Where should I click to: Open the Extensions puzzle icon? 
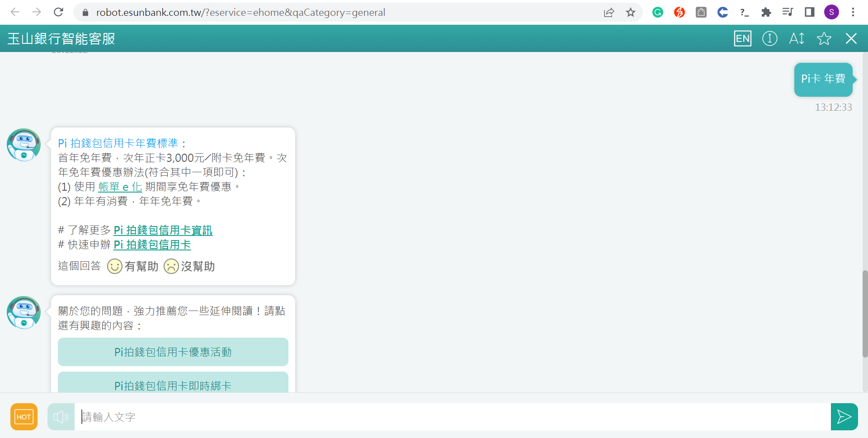[x=766, y=12]
